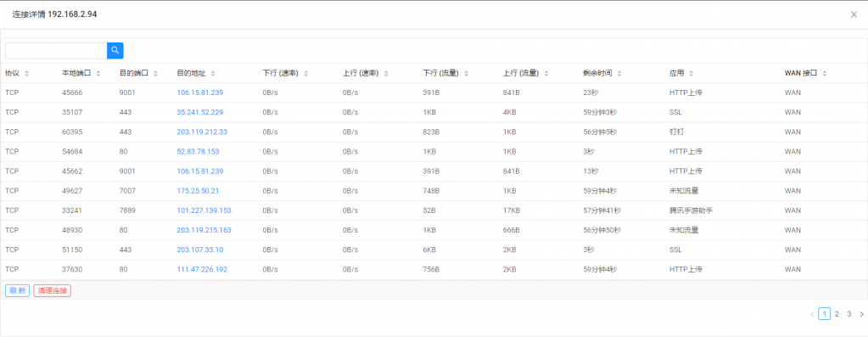This screenshot has width=868, height=337.
Task: Click remaining time 57分钟41秒 cell
Action: pyautogui.click(x=602, y=211)
